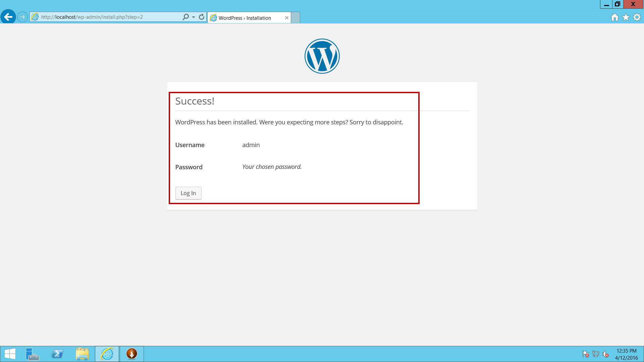The width and height of the screenshot is (644, 362).
Task: Launch PowerShell from the taskbar
Action: 57,354
